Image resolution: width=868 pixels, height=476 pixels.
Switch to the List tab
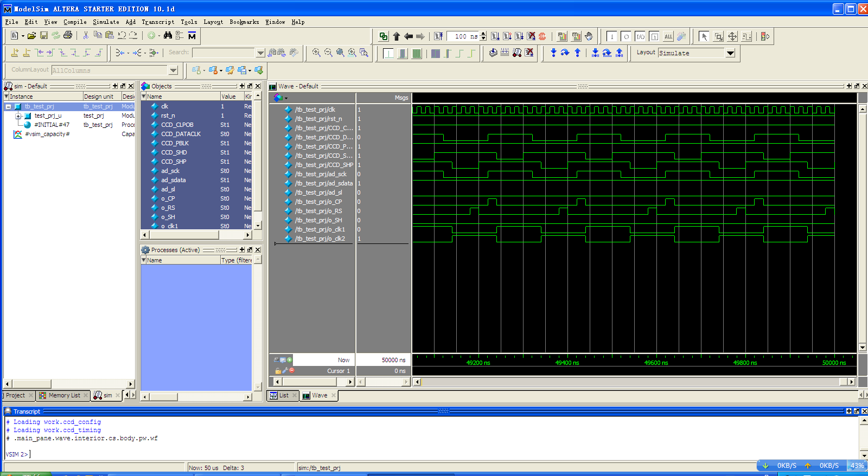coord(283,395)
